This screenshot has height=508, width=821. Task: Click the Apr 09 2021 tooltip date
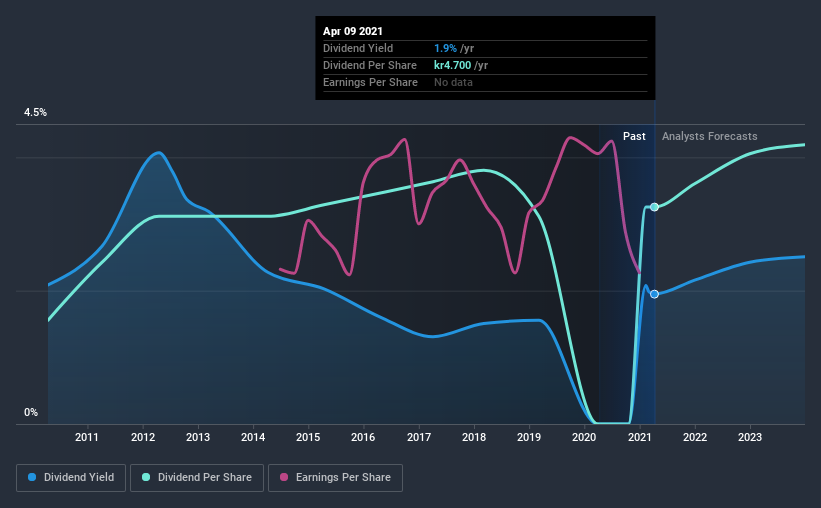click(x=353, y=31)
